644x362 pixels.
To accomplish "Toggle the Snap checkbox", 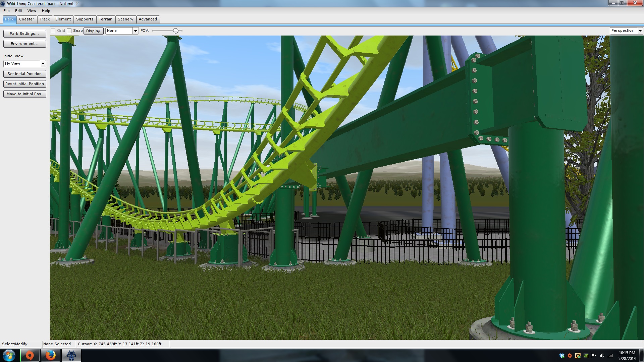I will click(69, 31).
